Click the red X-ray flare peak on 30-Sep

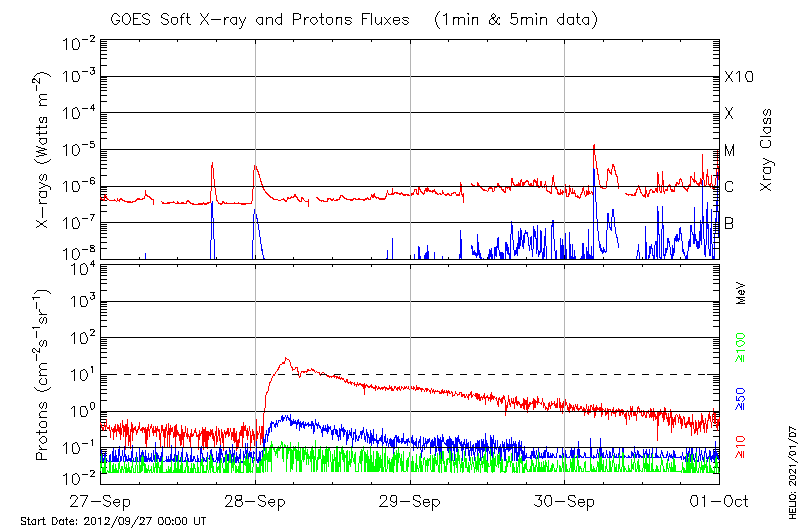595,146
